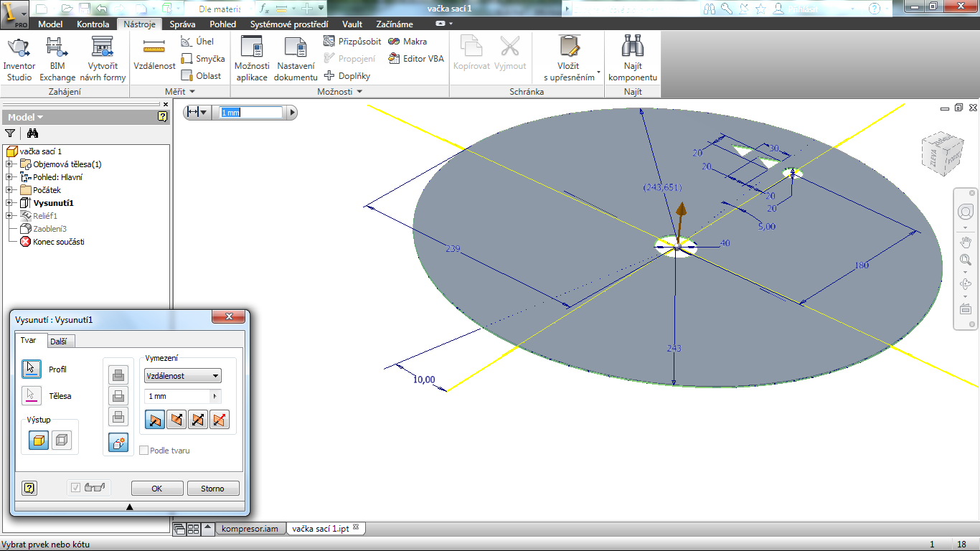The height and width of the screenshot is (551, 980).
Task: Click Storno cancel button
Action: (x=212, y=489)
